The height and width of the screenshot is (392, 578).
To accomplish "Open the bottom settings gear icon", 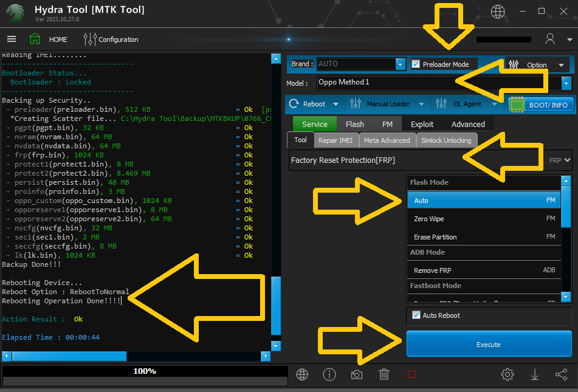I will [x=507, y=374].
